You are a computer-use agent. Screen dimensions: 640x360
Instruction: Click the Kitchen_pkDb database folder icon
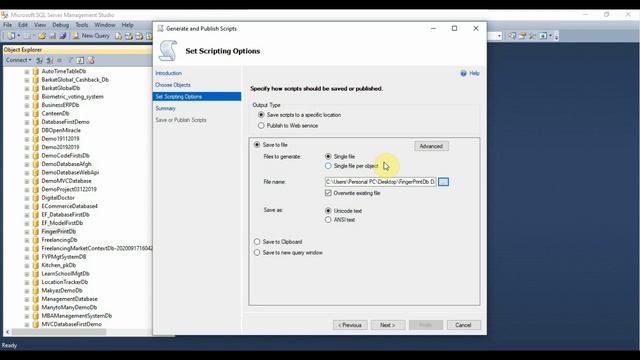click(x=36, y=265)
